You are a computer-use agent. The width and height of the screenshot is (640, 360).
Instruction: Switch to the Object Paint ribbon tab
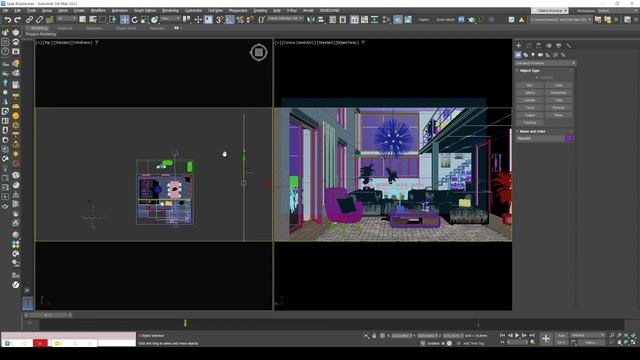click(126, 28)
